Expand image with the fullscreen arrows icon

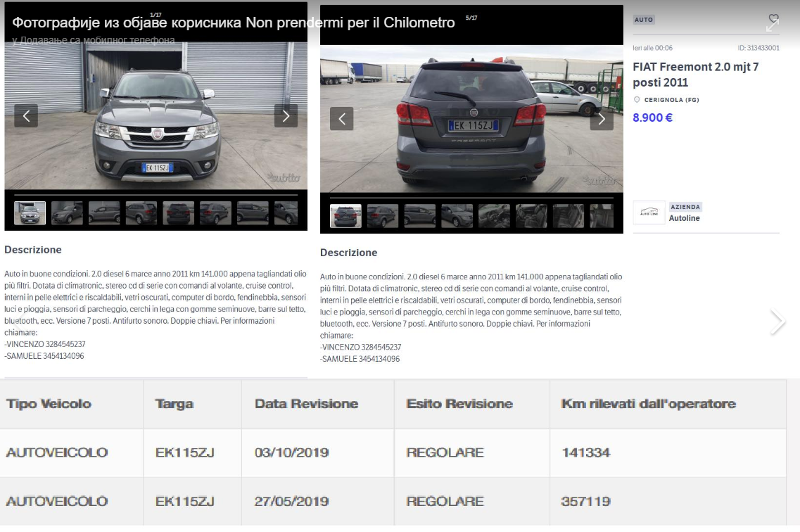[x=772, y=27]
